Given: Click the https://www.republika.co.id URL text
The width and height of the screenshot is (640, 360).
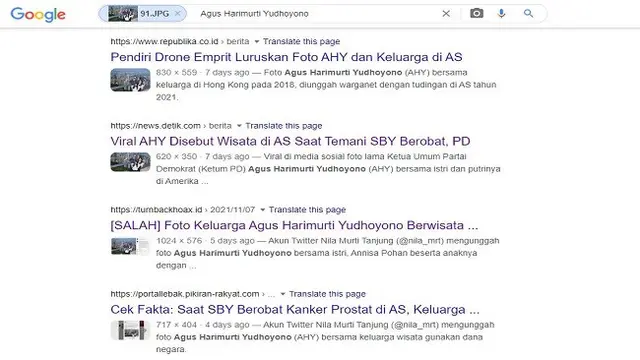Looking at the screenshot, I should 164,42.
